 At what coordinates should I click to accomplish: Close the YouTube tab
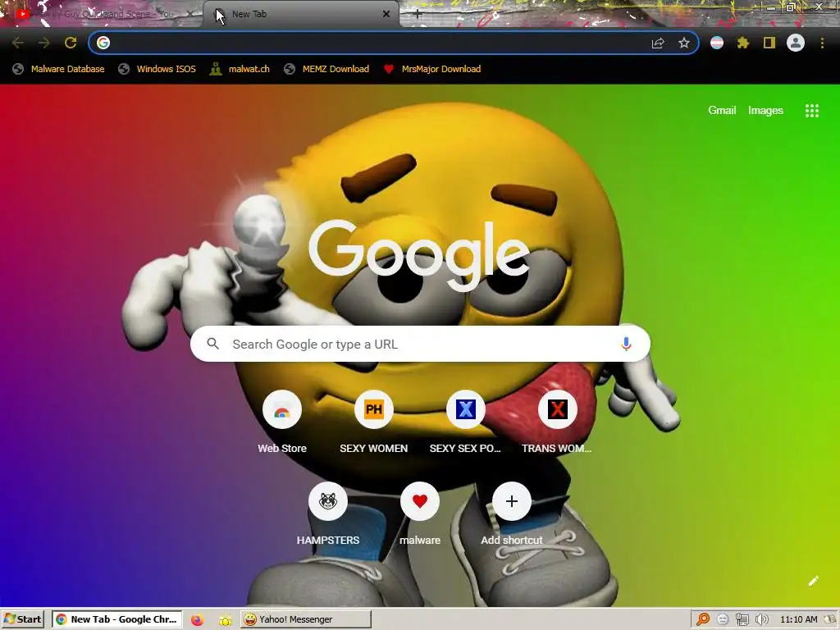coord(190,15)
